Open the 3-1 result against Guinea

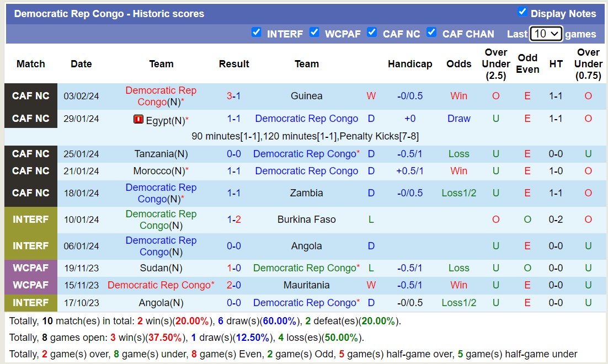(x=234, y=96)
